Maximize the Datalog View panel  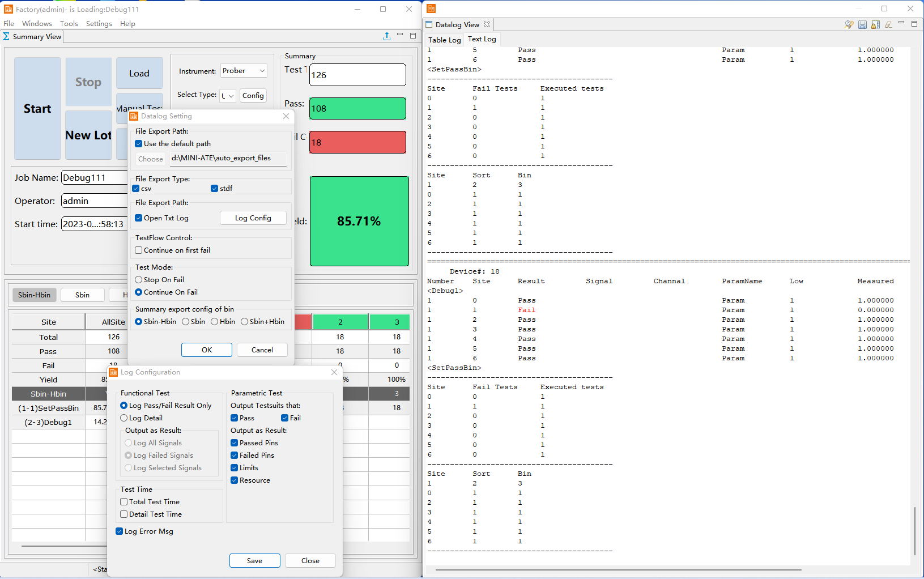[x=914, y=24]
